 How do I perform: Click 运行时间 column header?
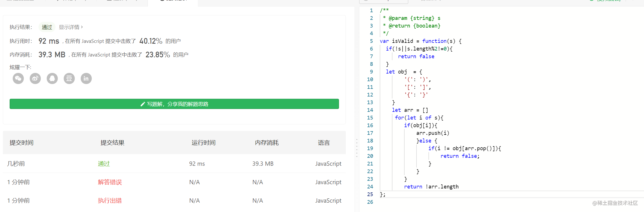(204, 143)
